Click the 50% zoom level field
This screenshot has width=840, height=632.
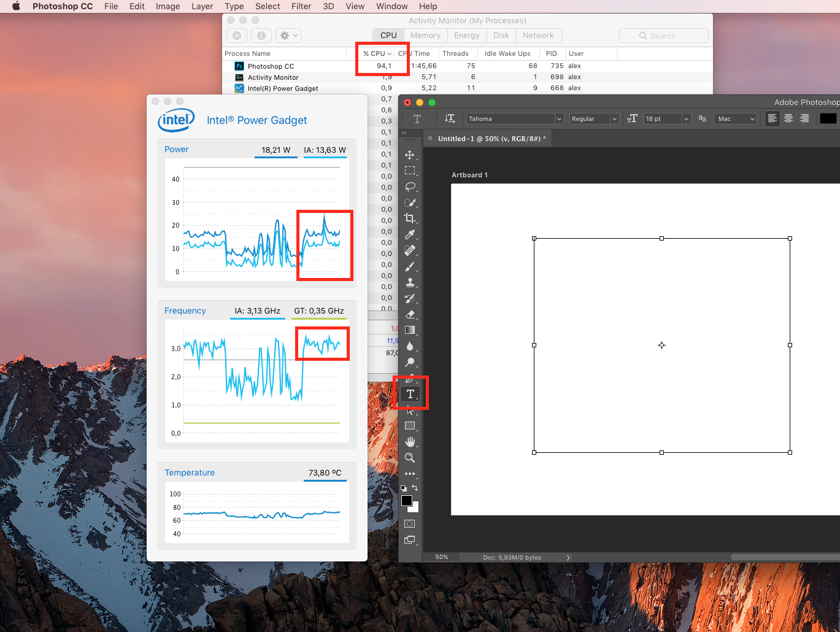pyautogui.click(x=442, y=557)
